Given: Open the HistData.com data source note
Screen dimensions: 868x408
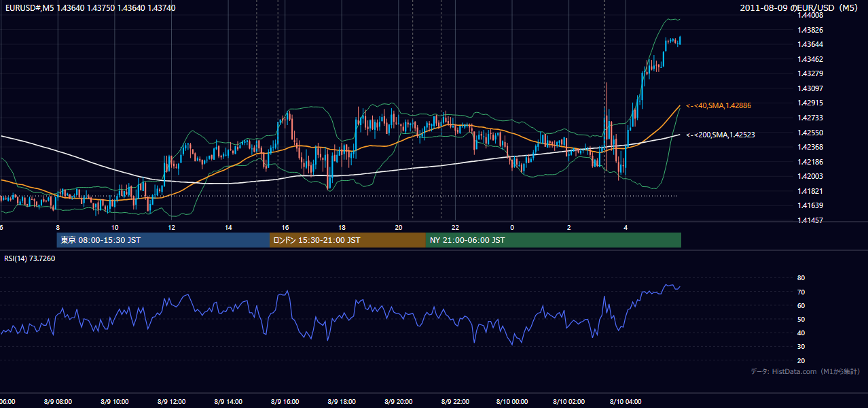Looking at the screenshot, I should coord(806,371).
